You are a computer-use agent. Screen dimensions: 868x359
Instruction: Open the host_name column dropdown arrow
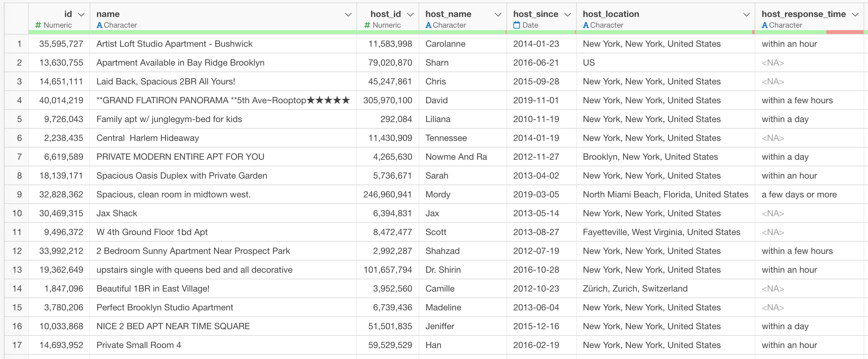pyautogui.click(x=498, y=14)
